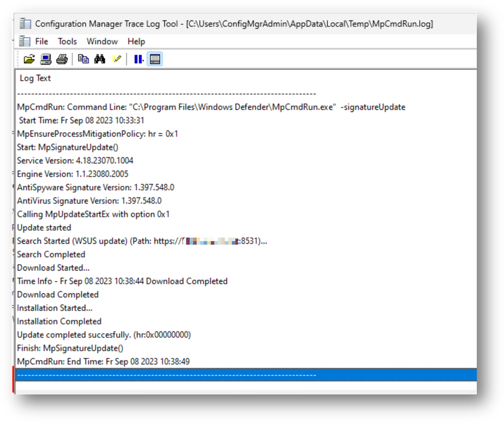Toggle the Pause log updates button
The image size is (504, 422).
pos(139,59)
